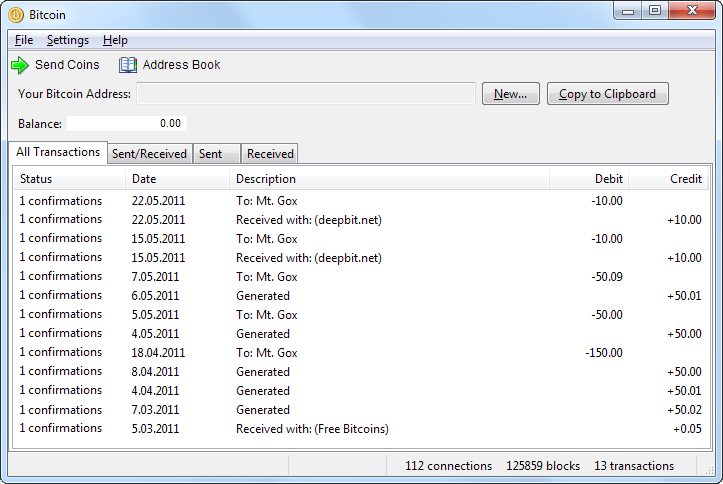Switch to the Sent tab
The height and width of the screenshot is (484, 723).
click(x=216, y=154)
